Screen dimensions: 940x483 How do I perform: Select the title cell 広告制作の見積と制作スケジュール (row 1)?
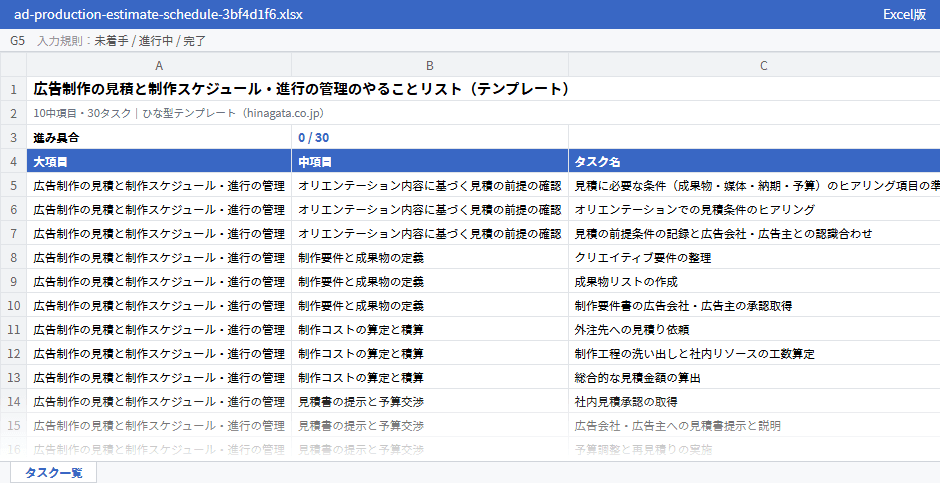(x=483, y=89)
